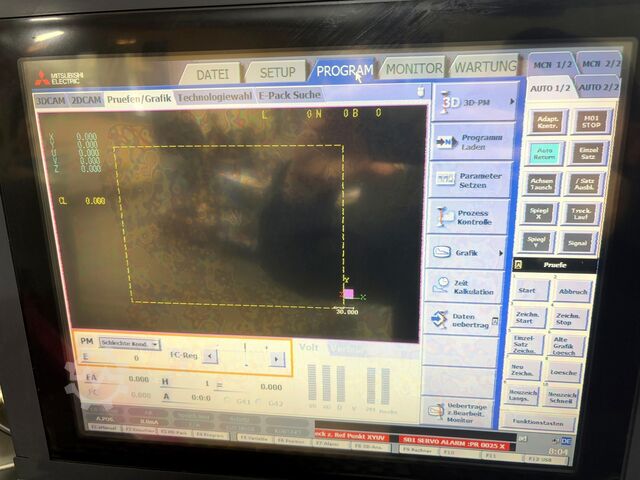Toggle the Einzel Satz button
The image size is (640, 480).
pyautogui.click(x=588, y=153)
